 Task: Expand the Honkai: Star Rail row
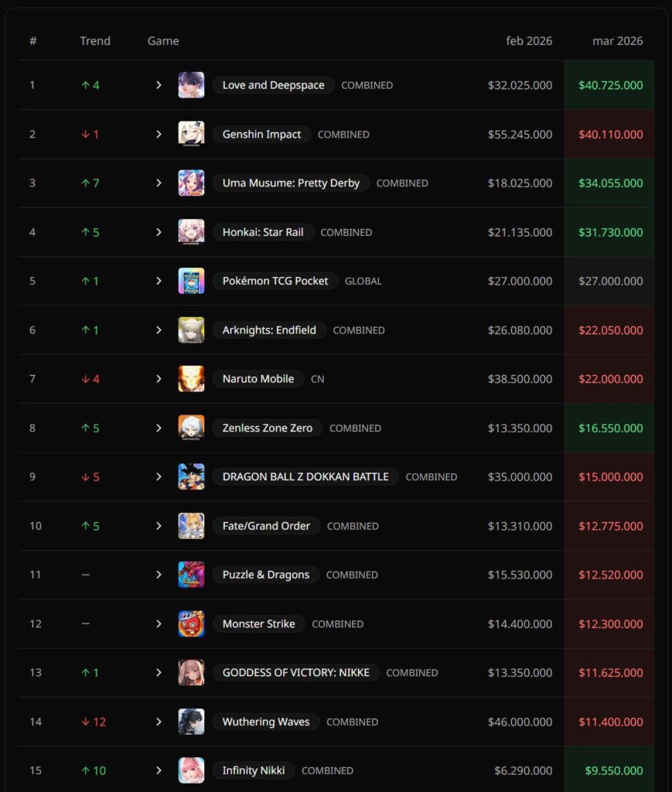[x=159, y=232]
